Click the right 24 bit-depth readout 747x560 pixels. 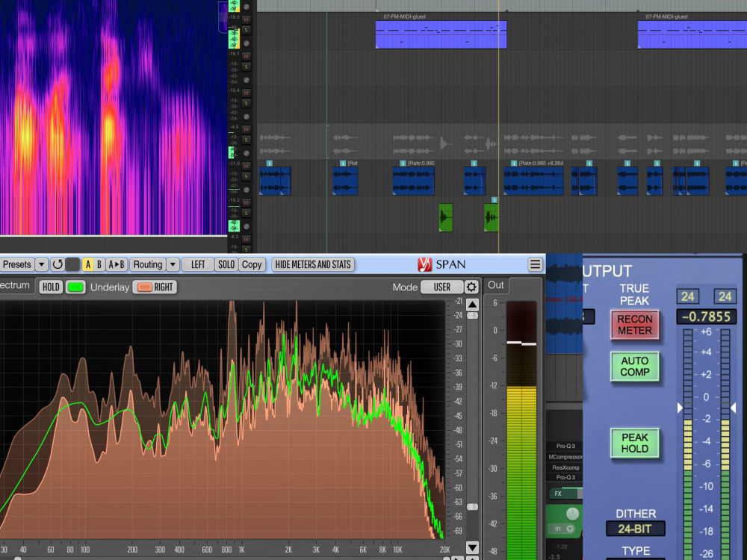pyautogui.click(x=725, y=296)
